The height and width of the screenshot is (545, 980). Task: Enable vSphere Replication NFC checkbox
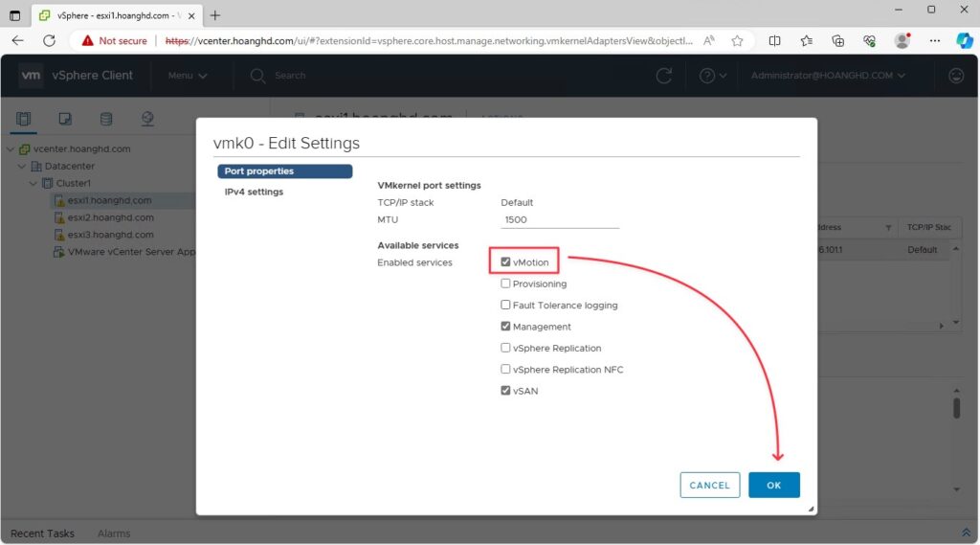click(505, 369)
